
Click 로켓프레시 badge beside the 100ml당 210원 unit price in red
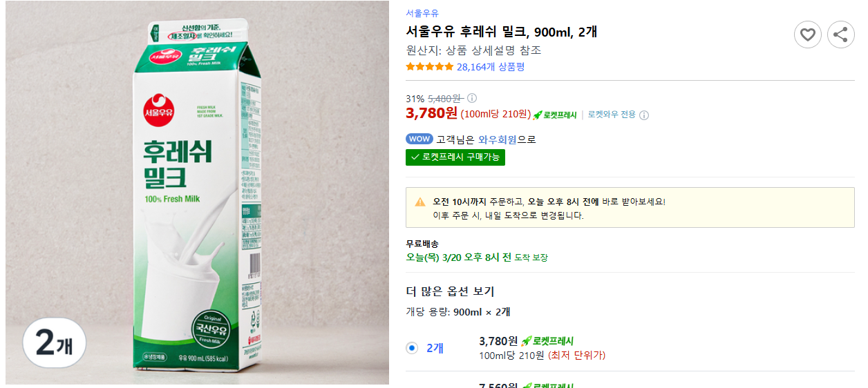(x=555, y=115)
